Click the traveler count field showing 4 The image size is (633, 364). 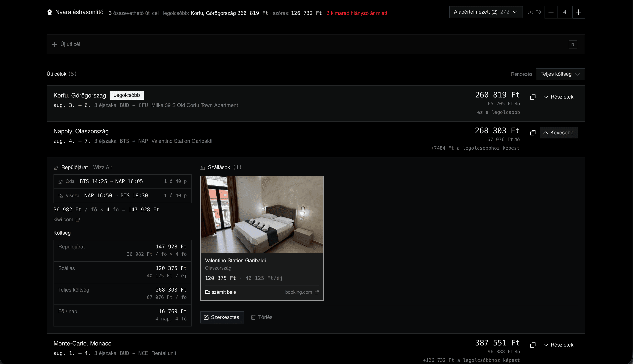[x=565, y=12]
